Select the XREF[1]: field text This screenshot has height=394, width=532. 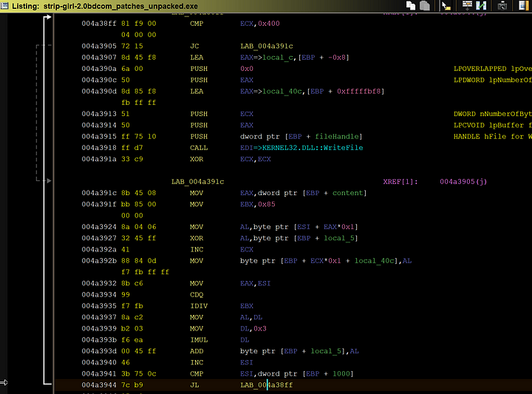tap(400, 182)
